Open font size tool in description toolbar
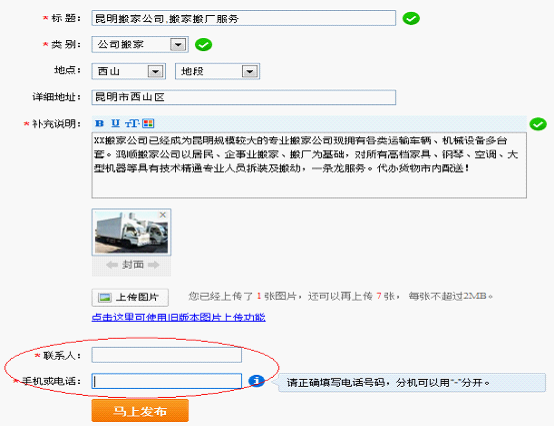This screenshot has height=426, width=554. coord(131,123)
